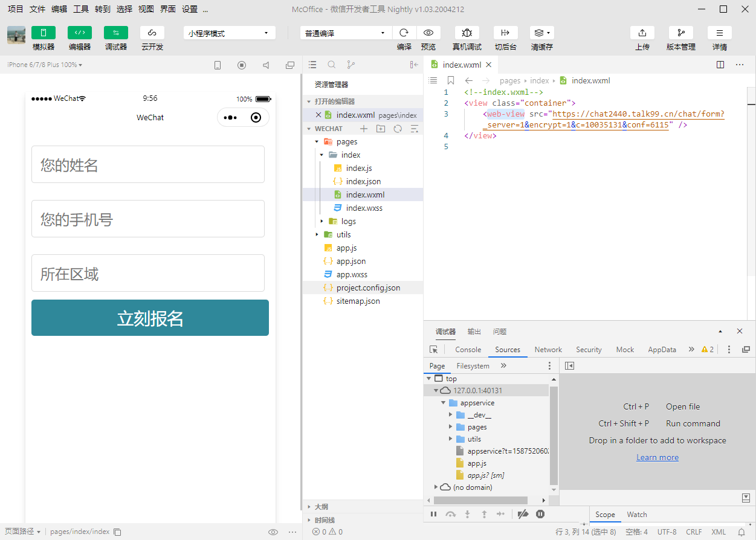Expand the (no domain) node

tap(436, 487)
